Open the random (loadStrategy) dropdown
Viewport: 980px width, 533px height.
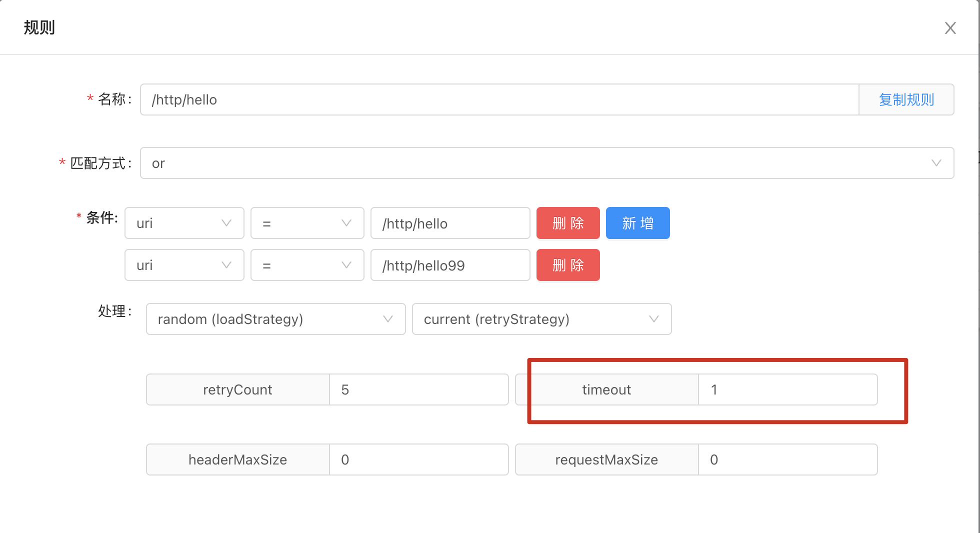coord(276,319)
